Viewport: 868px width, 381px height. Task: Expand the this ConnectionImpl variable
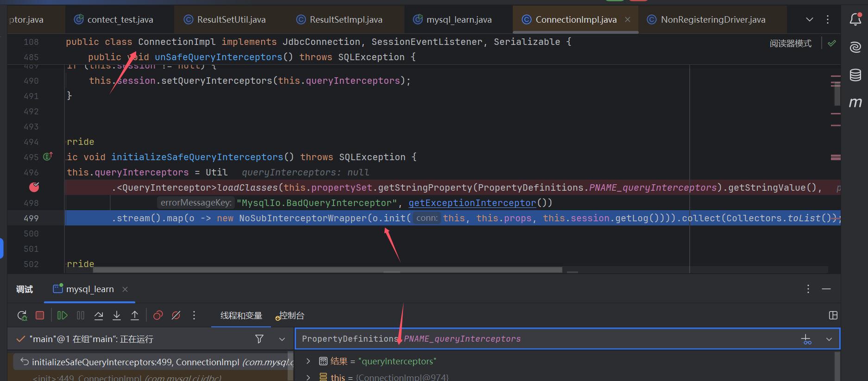tap(308, 377)
